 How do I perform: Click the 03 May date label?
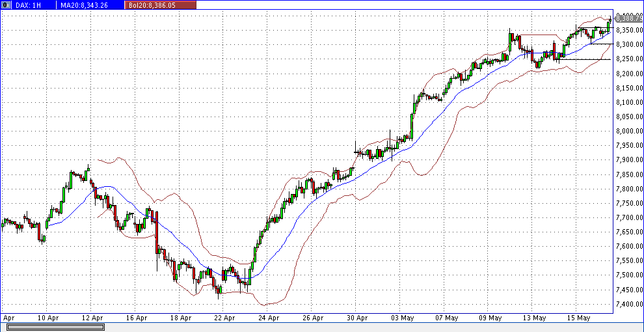pos(401,318)
